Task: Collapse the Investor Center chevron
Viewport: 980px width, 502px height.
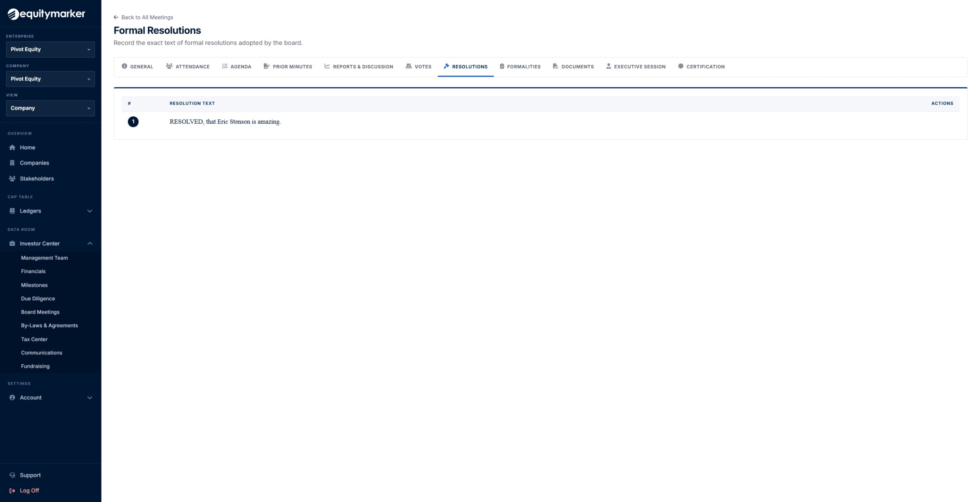Action: click(90, 244)
